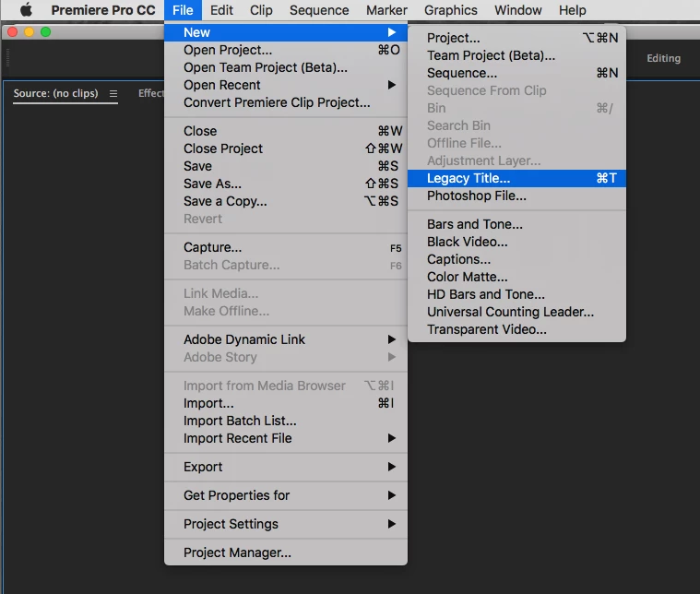The image size is (700, 594).
Task: Expand the New submenu entry
Action: click(x=286, y=32)
